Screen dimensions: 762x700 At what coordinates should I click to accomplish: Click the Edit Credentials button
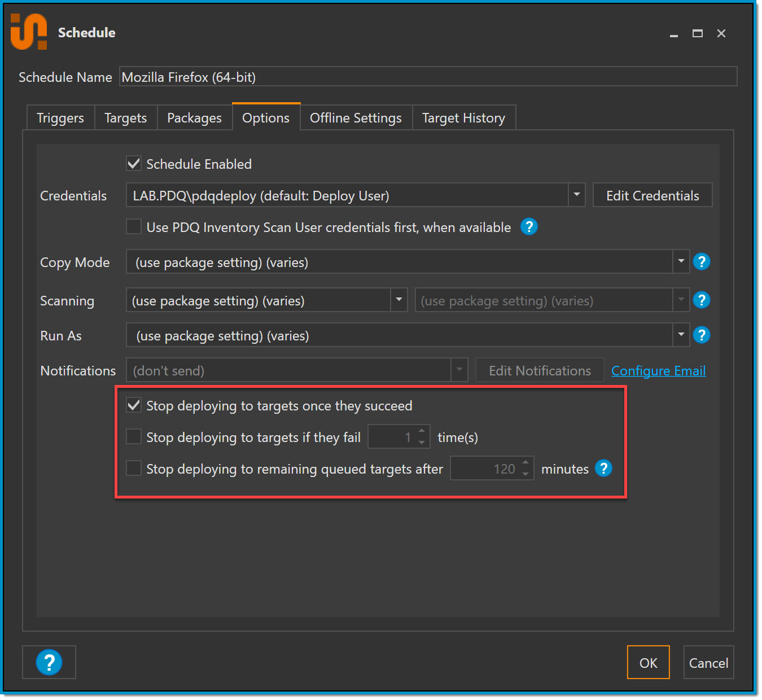click(x=652, y=195)
